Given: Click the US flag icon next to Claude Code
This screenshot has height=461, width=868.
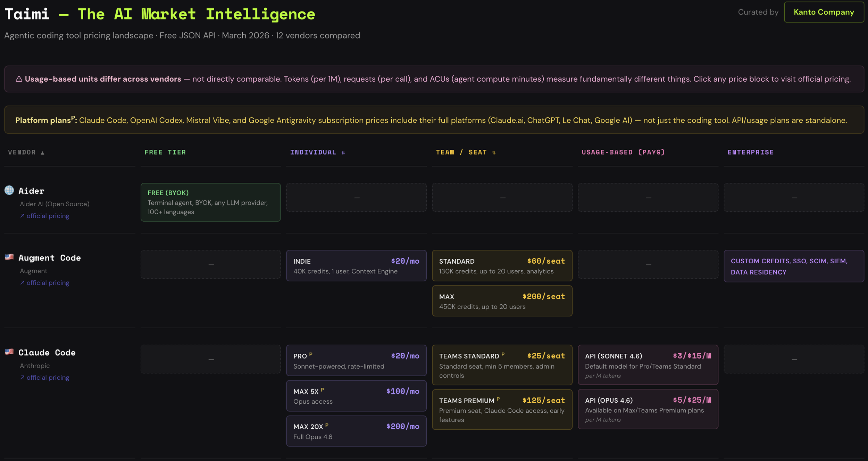Looking at the screenshot, I should [x=9, y=352].
